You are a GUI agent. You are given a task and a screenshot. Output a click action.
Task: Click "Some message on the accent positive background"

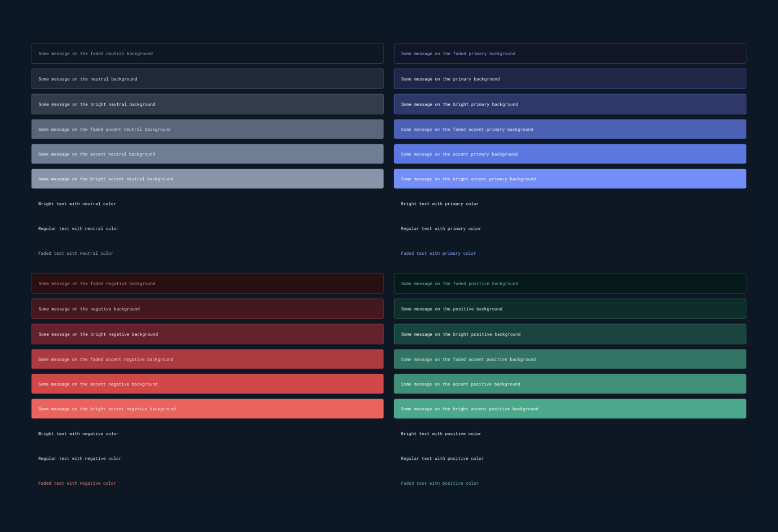coord(570,384)
